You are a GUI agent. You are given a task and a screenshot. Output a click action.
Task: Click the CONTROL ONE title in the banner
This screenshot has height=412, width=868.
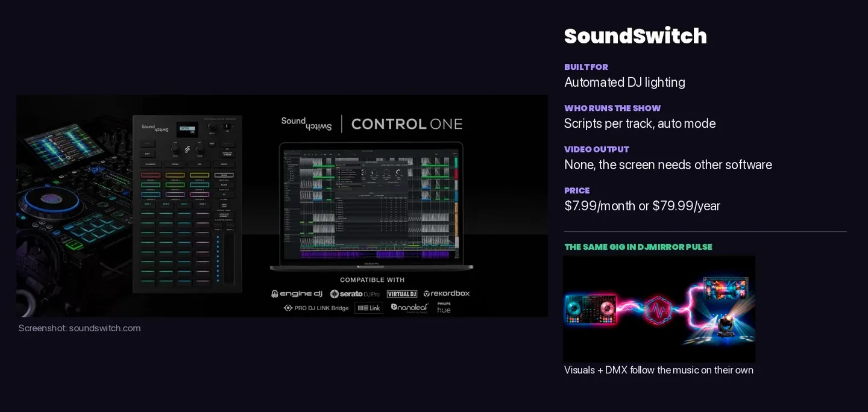(407, 124)
